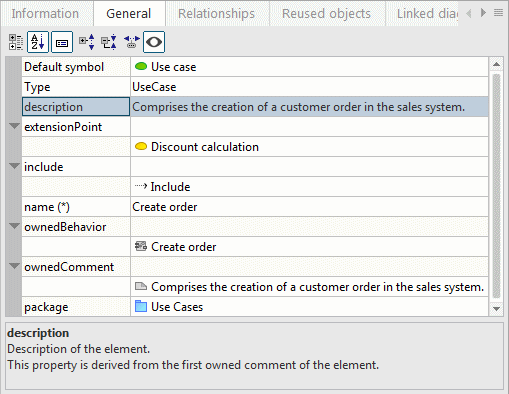Click the attribute connection filter icon
The width and height of the screenshot is (509, 394).
tap(132, 42)
